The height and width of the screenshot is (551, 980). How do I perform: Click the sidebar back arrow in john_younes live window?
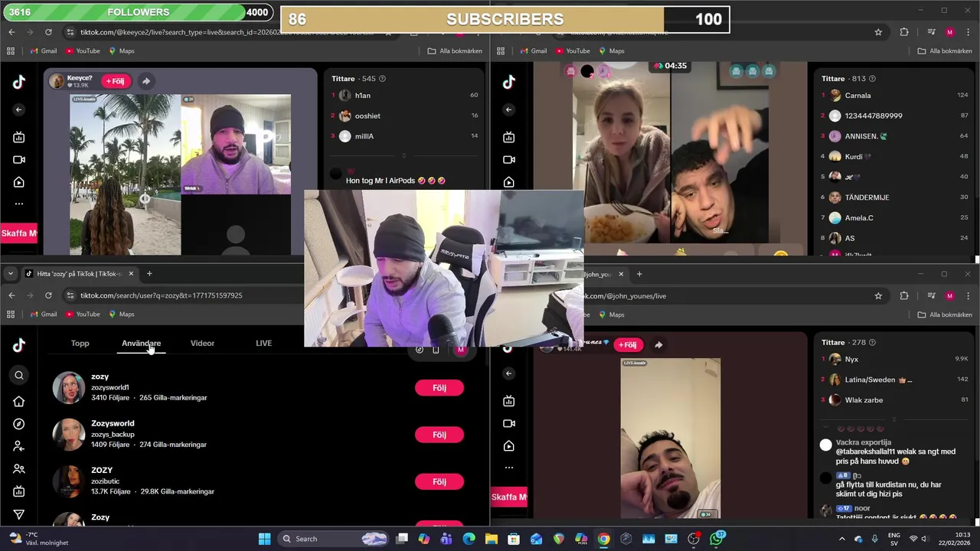coord(509,373)
